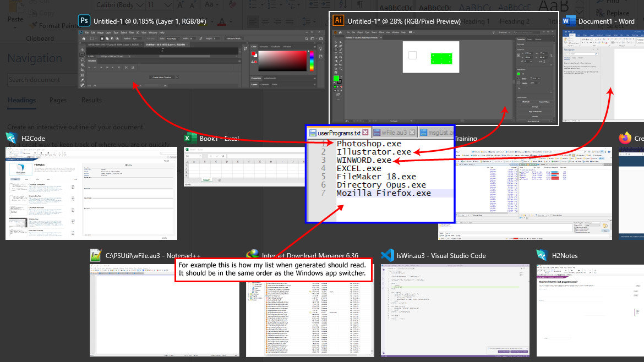Image resolution: width=644 pixels, height=362 pixels.
Task: Click Align Left icon in Word ribbon
Action: pyautogui.click(x=253, y=21)
